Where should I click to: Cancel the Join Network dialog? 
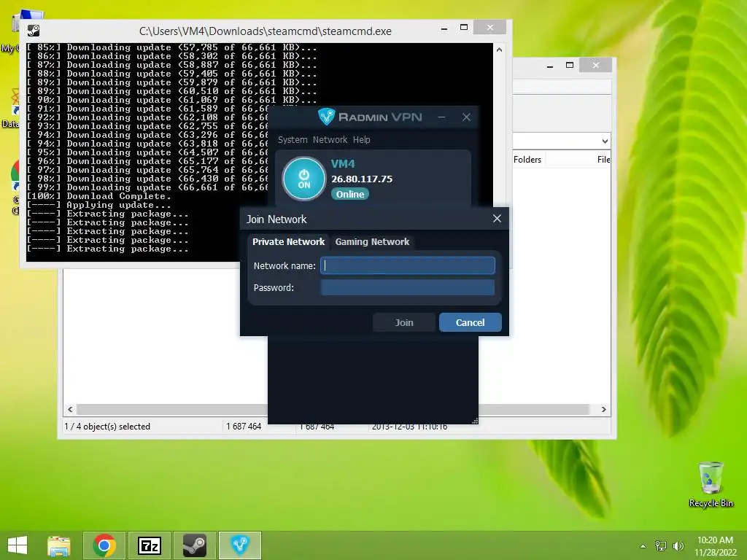(x=471, y=322)
